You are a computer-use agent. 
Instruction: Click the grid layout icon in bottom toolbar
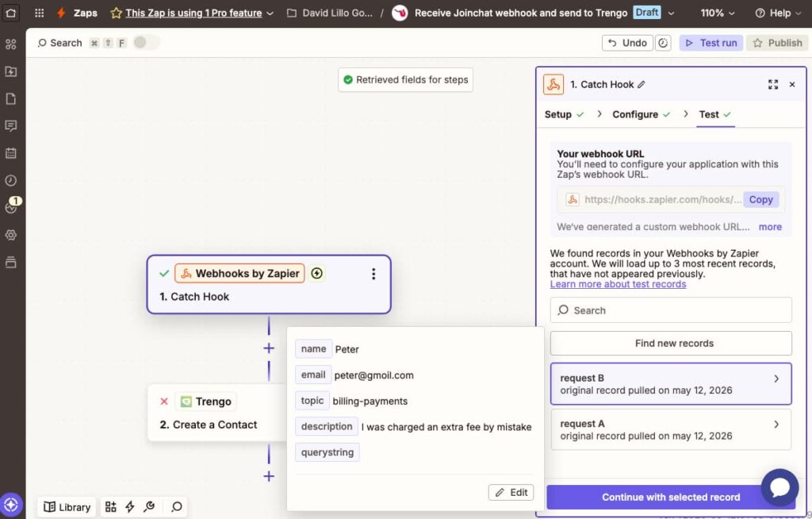click(111, 506)
